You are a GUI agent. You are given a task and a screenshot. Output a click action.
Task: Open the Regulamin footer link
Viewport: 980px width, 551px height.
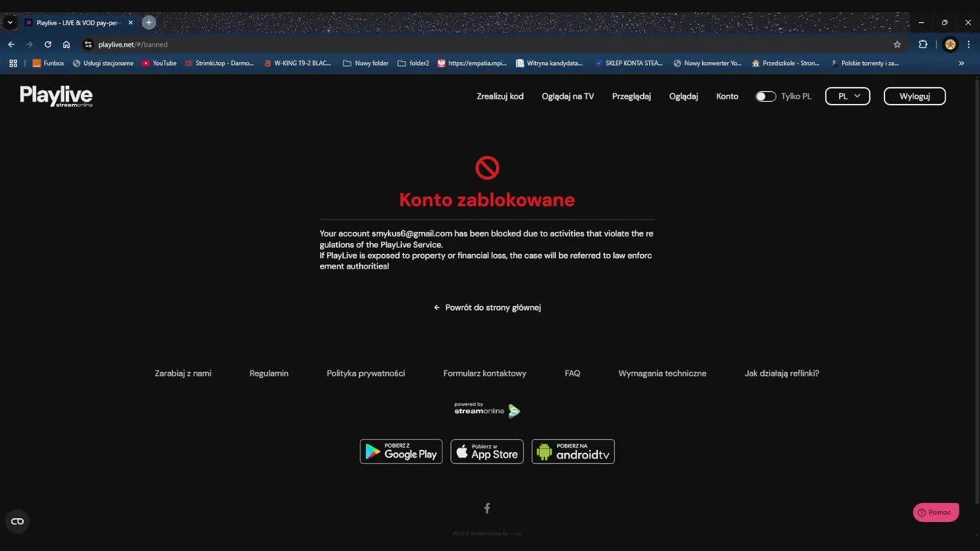[269, 373]
